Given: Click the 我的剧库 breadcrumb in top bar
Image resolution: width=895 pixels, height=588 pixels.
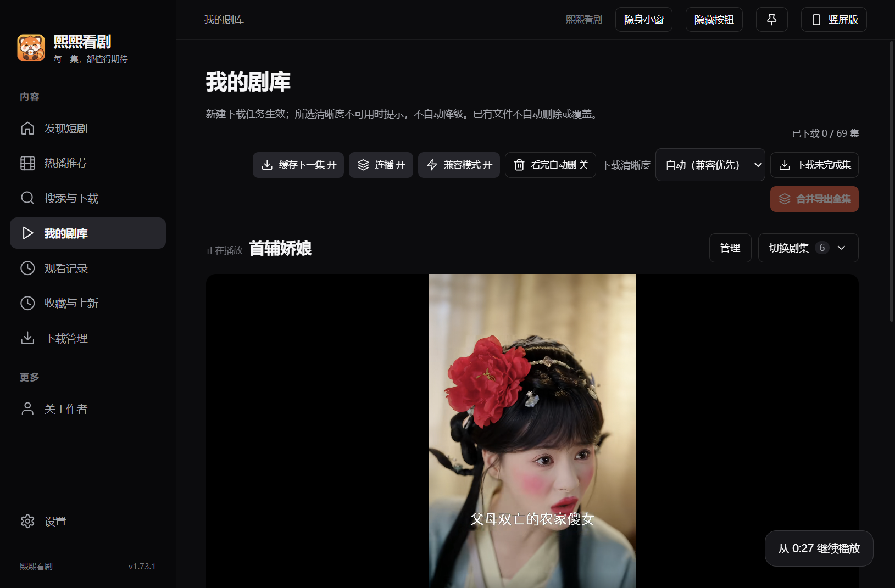Looking at the screenshot, I should (x=224, y=20).
